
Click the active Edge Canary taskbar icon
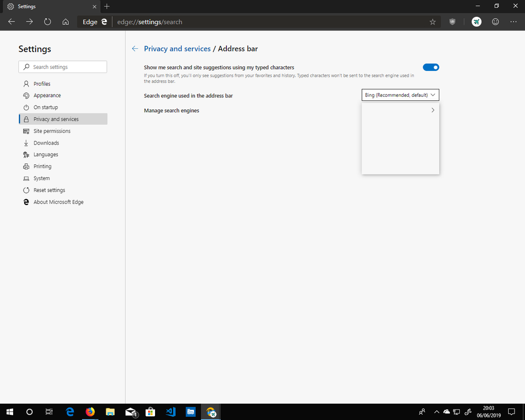click(x=211, y=412)
